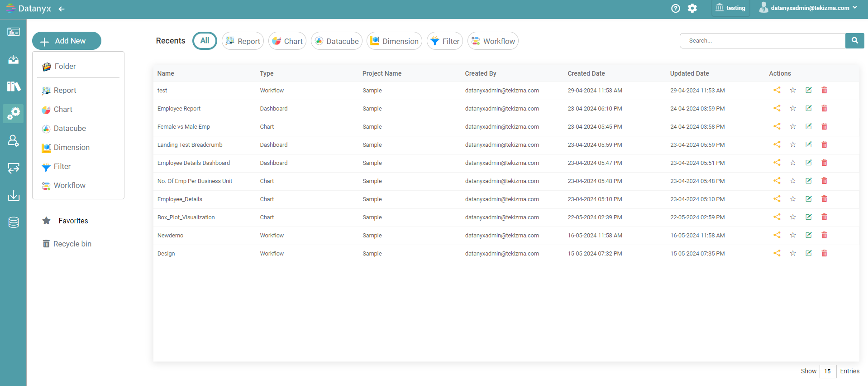Delete the Employee Report dashboard row
This screenshot has width=868, height=386.
click(824, 108)
